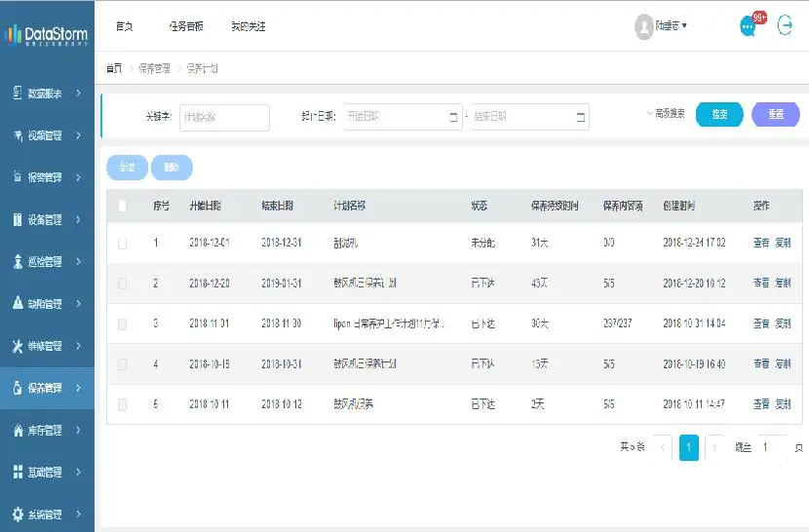Click the 库存管理 warehouse icon
809x532 pixels.
click(18, 430)
